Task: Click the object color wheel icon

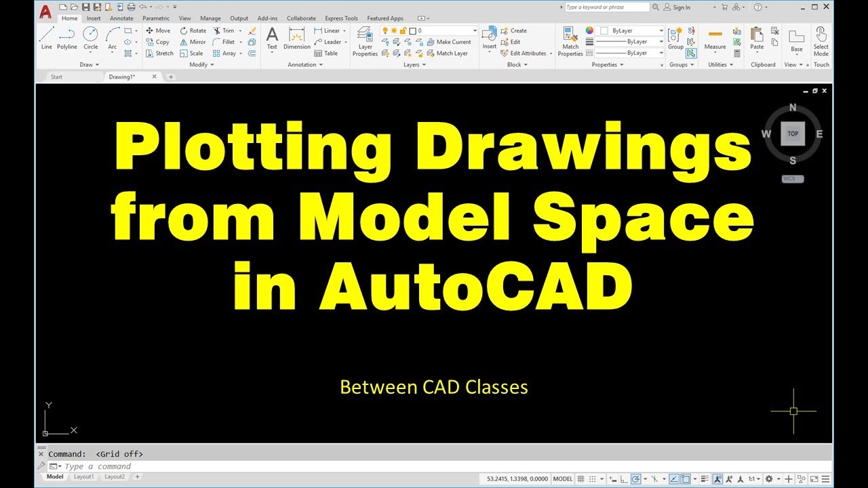Action: click(x=589, y=30)
